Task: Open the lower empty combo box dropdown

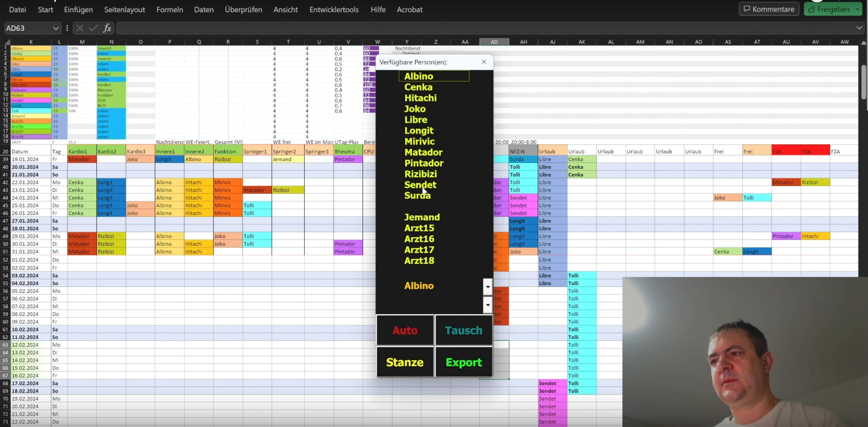Action: tap(488, 305)
